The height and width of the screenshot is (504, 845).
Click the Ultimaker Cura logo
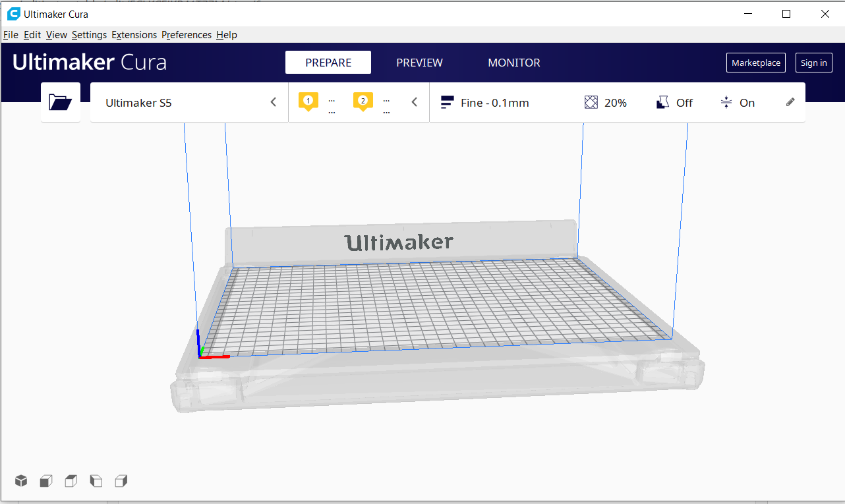point(90,63)
